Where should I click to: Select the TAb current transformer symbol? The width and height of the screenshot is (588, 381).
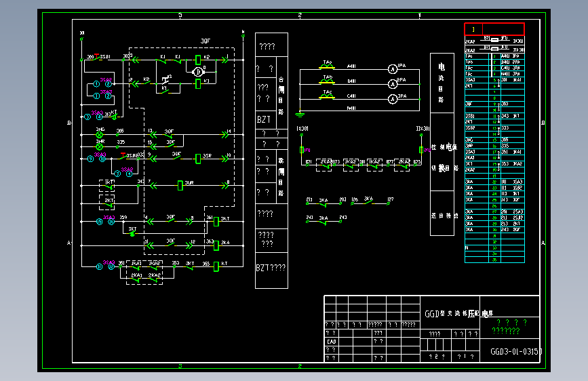tap(327, 81)
